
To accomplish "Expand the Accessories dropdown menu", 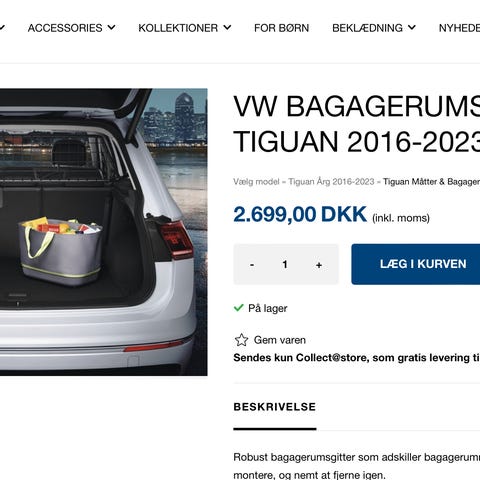I will pyautogui.click(x=71, y=28).
